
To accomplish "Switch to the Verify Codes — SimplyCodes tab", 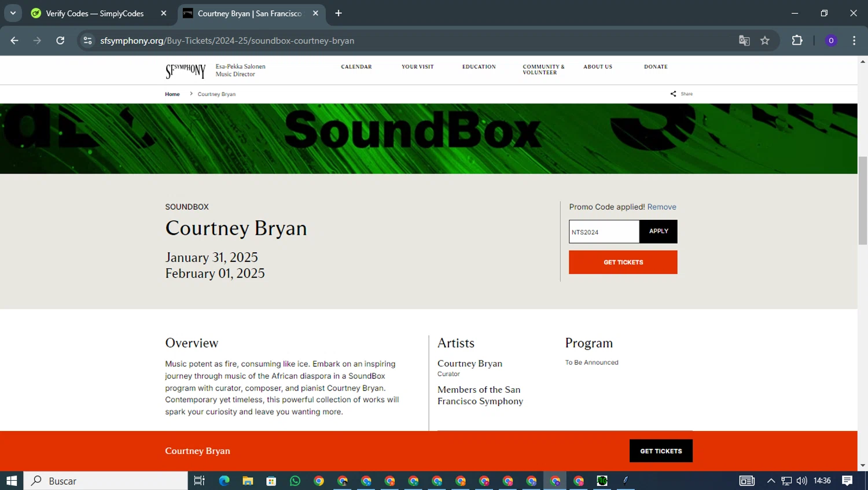I will click(x=94, y=13).
